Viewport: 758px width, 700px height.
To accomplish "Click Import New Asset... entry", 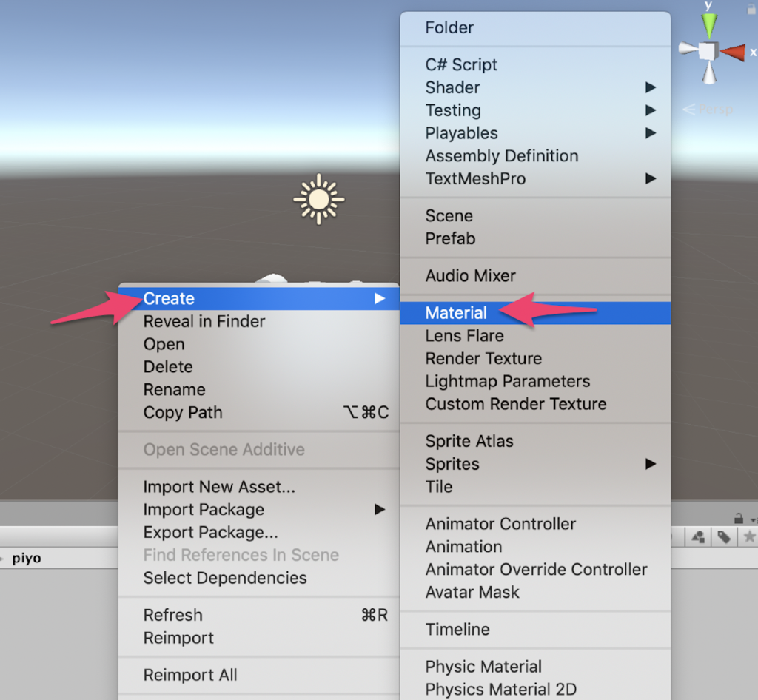I will [258, 486].
